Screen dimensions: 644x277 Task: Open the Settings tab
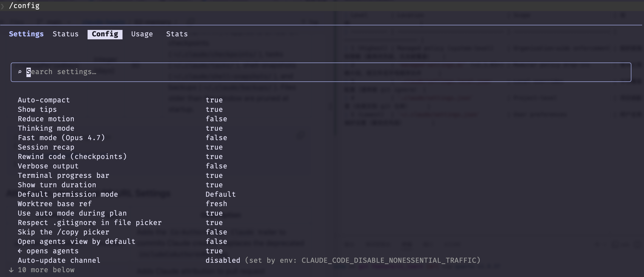(x=26, y=34)
